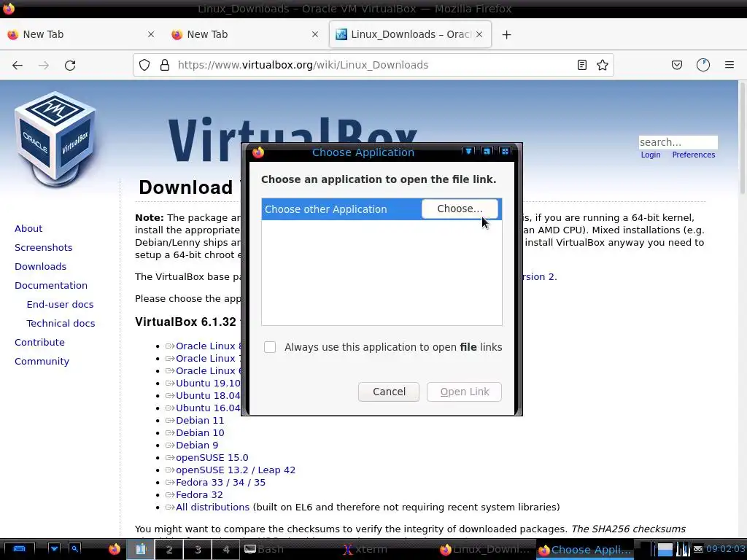Screen dimensions: 747x560
Task: Switch to xterm window in taskbar
Action: point(390,550)
